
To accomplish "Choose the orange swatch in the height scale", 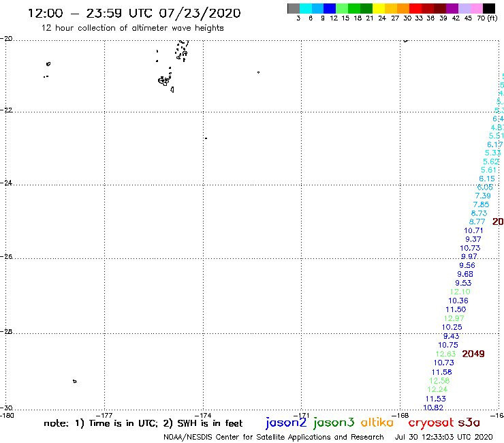I will pos(403,8).
